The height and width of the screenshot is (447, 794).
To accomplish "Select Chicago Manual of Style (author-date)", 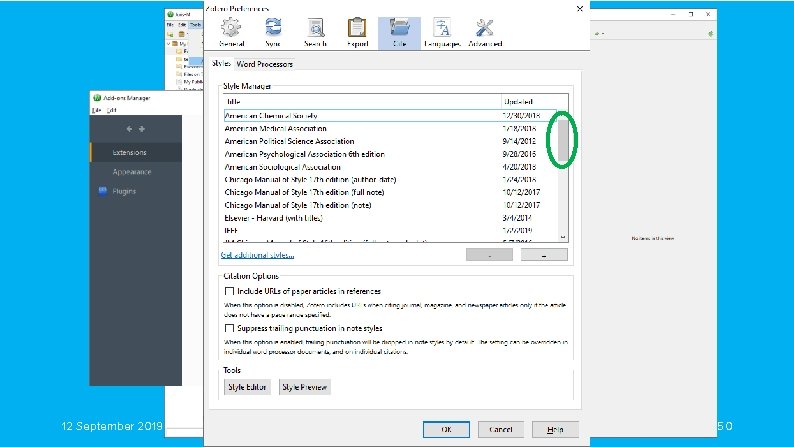I will coord(390,180).
